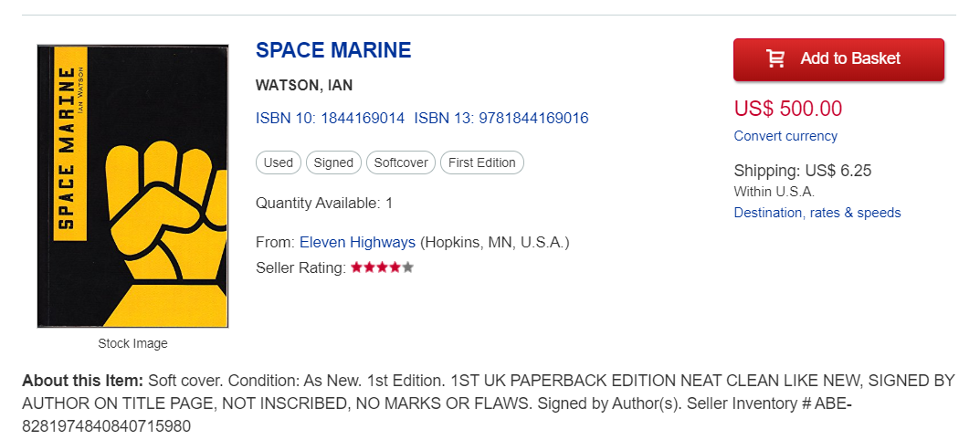Viewport: 980px width, 440px height.
Task: Open the Space Marine book cover image
Action: 132,186
